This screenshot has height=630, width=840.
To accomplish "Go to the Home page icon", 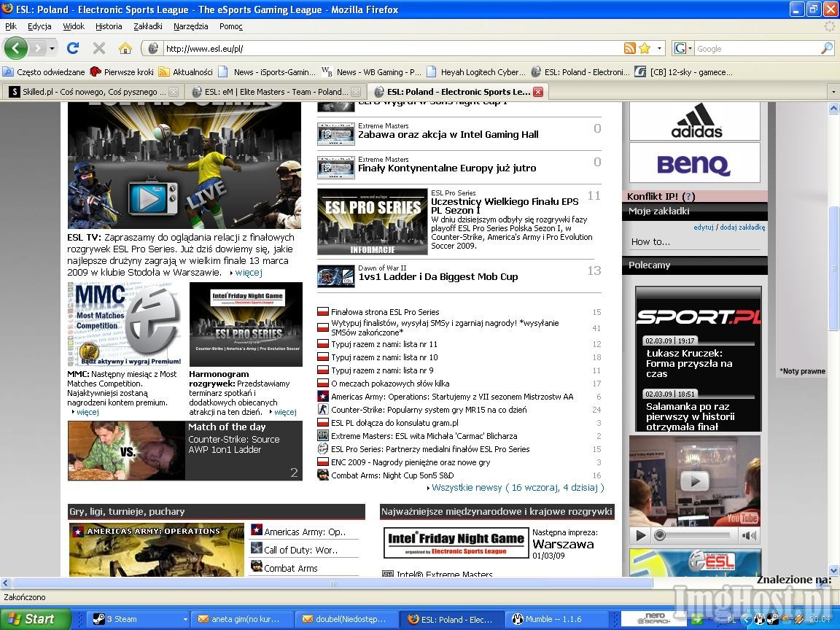I will click(125, 49).
